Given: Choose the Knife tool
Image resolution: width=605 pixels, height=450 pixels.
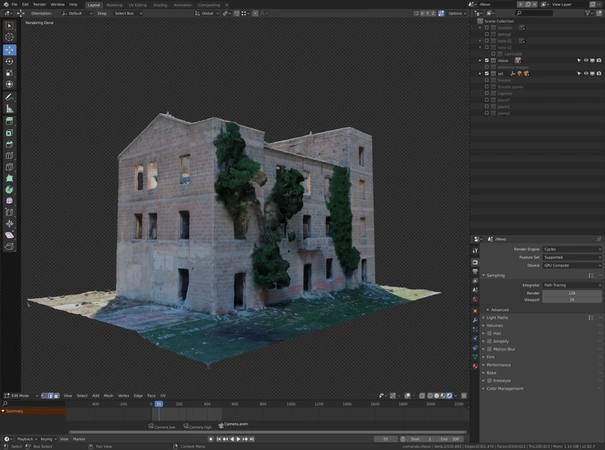Looking at the screenshot, I should pyautogui.click(x=9, y=167).
